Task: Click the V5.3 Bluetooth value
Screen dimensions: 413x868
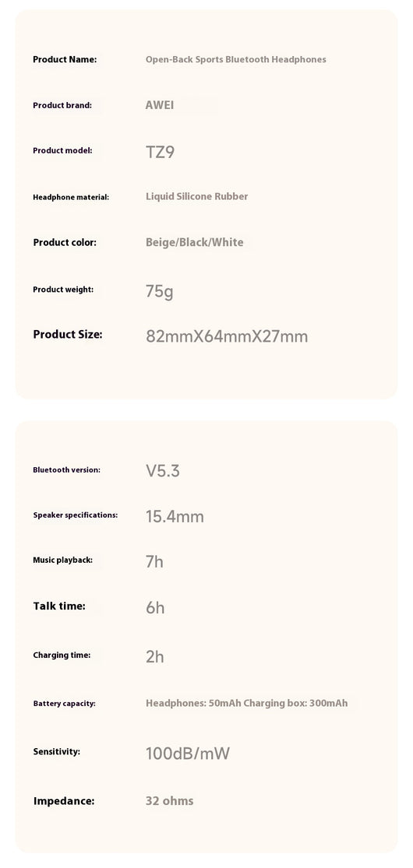Action: pos(163,470)
